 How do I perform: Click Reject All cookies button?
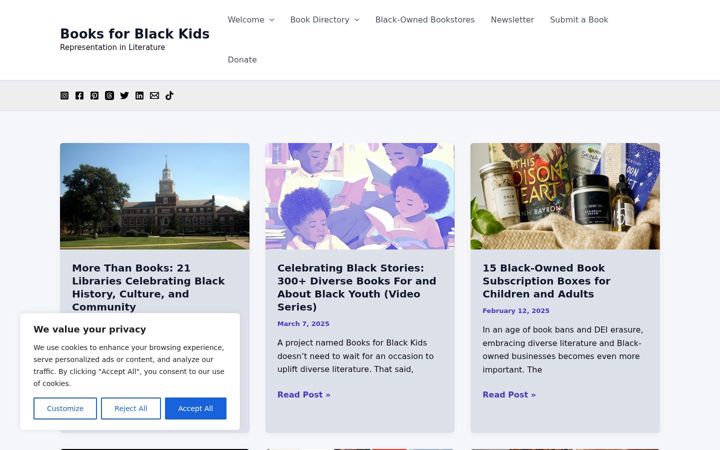[131, 408]
